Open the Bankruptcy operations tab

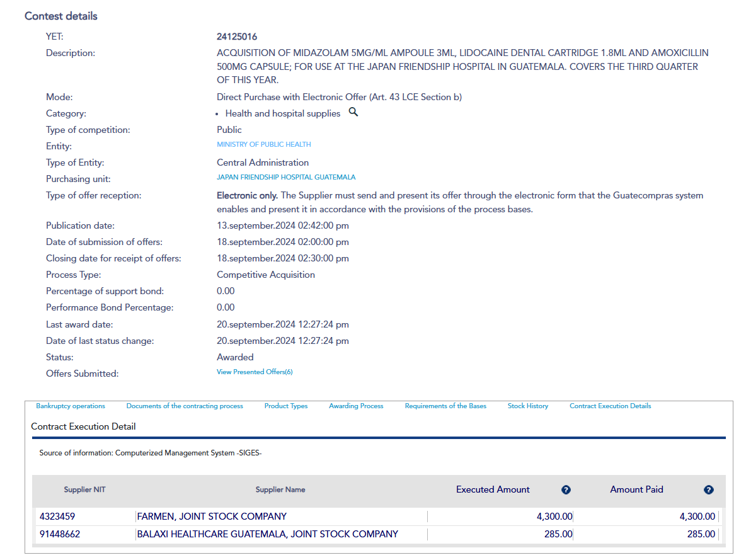tap(71, 406)
